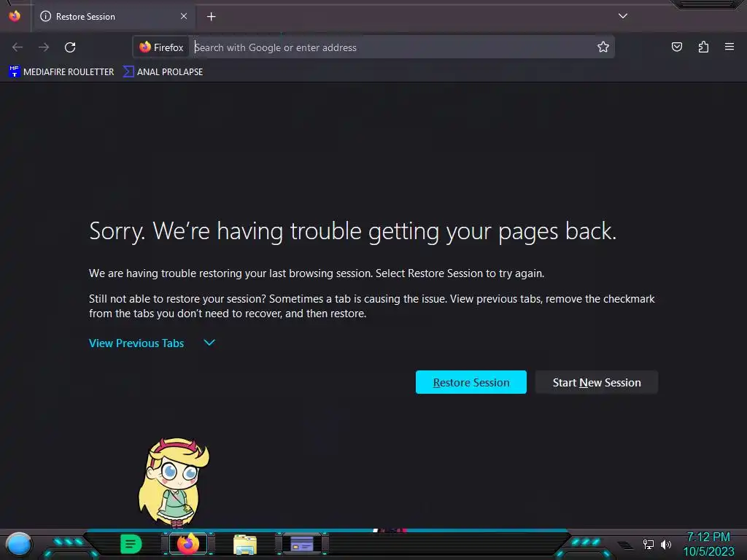Click the volume speaker icon in tray

tap(666, 544)
